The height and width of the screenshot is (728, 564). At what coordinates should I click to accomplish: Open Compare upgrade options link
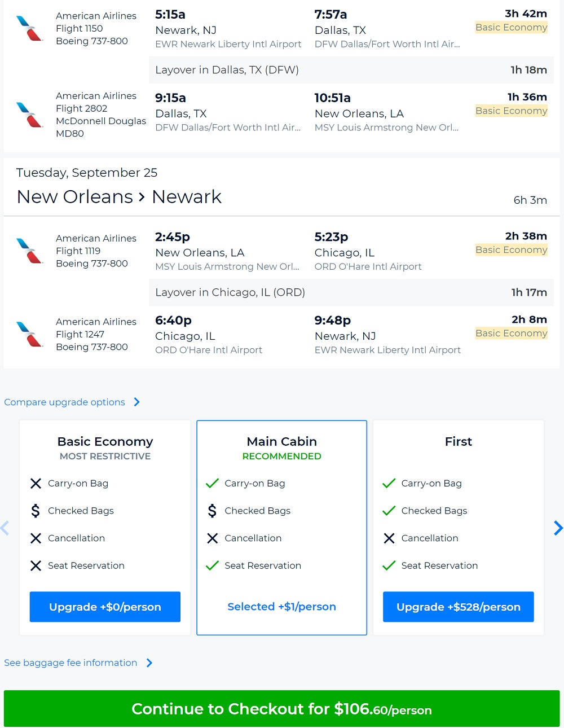click(65, 402)
